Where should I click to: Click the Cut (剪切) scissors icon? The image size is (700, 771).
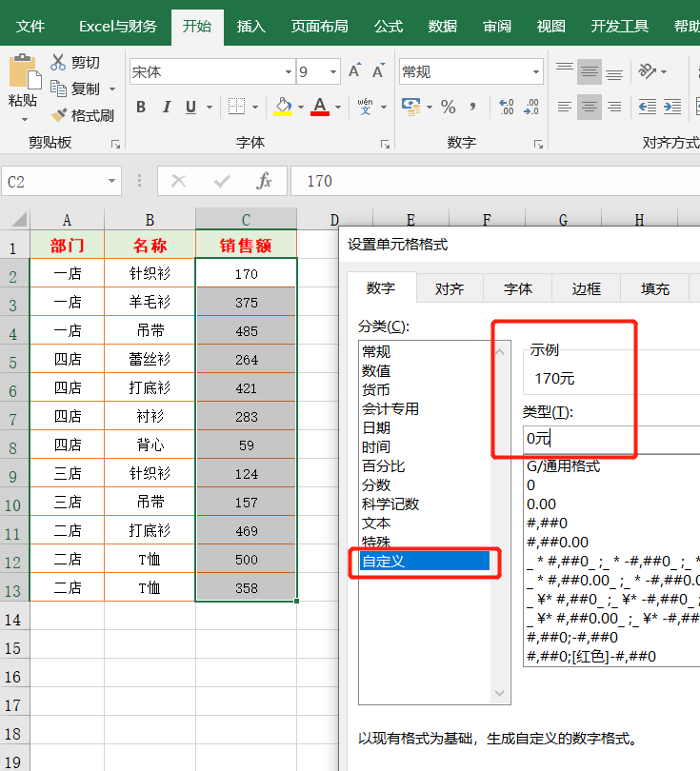(58, 63)
